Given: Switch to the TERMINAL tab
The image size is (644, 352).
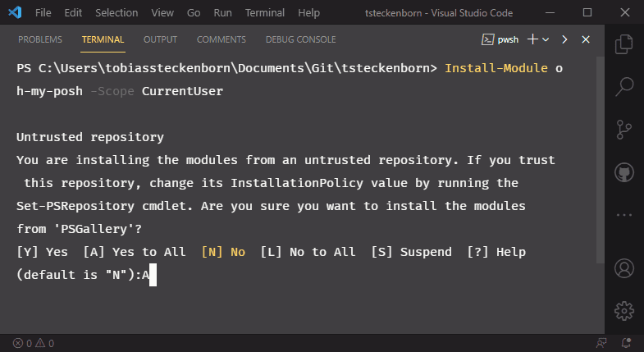Looking at the screenshot, I should coord(103,39).
